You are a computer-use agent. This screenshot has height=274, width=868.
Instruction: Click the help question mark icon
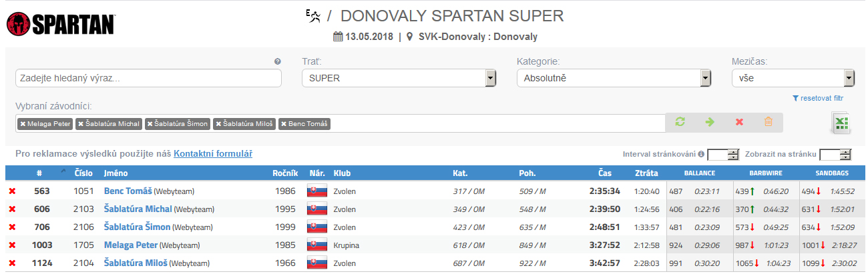(x=278, y=61)
